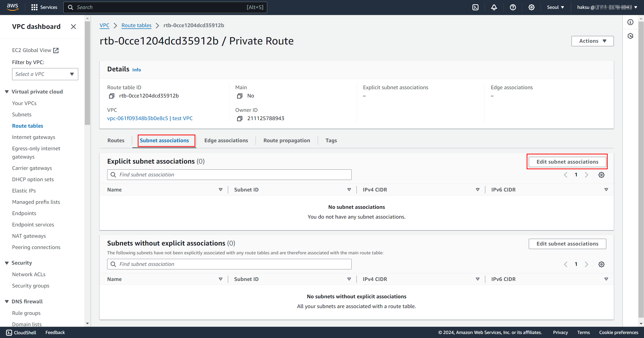The image size is (644, 338).
Task: Switch to the Route propagation tab
Action: point(287,140)
